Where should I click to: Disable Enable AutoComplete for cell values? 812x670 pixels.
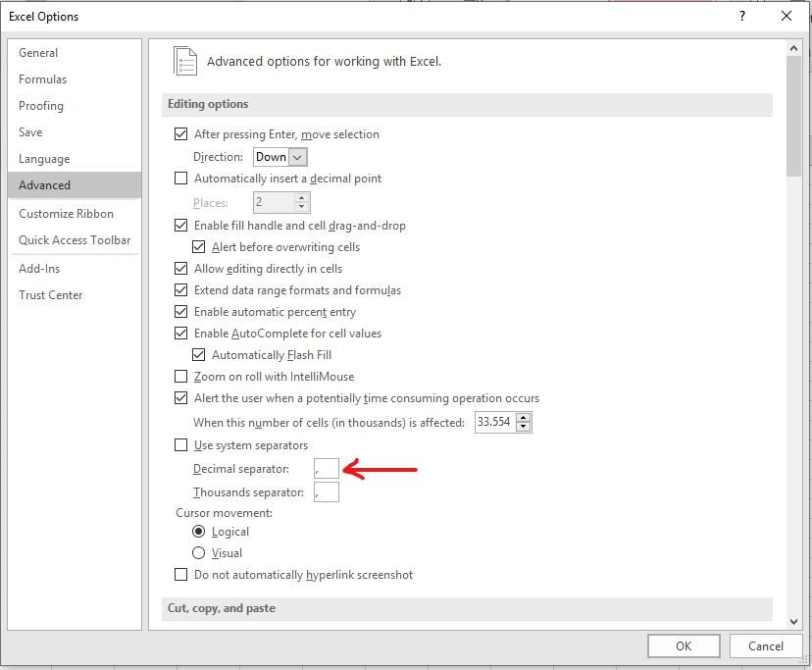point(181,333)
